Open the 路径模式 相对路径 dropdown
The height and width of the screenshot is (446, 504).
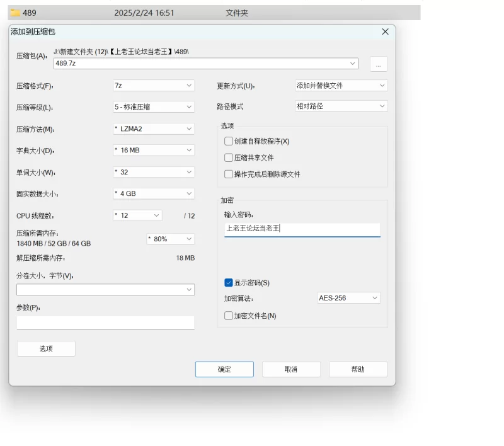click(341, 106)
